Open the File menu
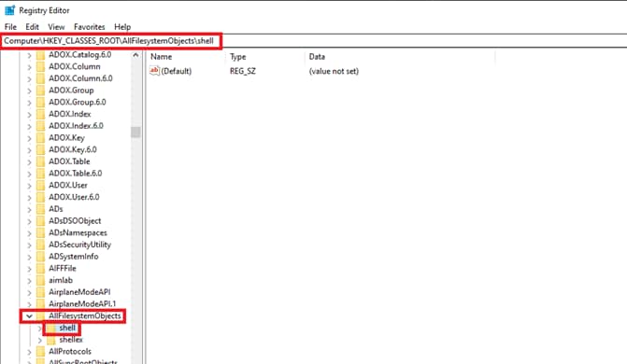Image resolution: width=627 pixels, height=364 pixels. point(10,27)
